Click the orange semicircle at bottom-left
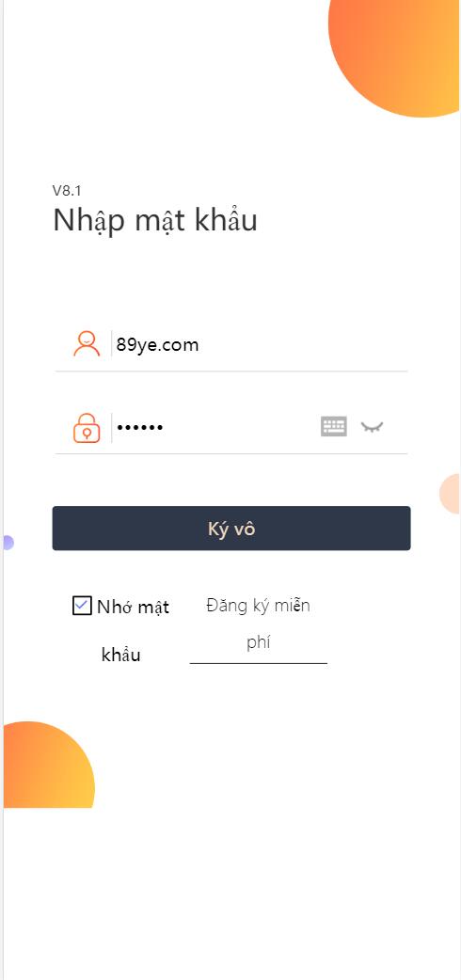Screen dimensions: 461x980 tap(47, 767)
